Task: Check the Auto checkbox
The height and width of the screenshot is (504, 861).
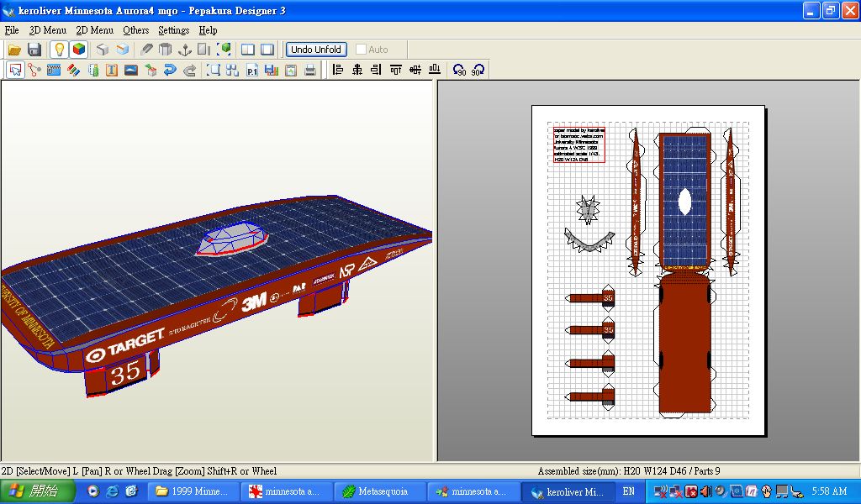Action: (x=362, y=50)
